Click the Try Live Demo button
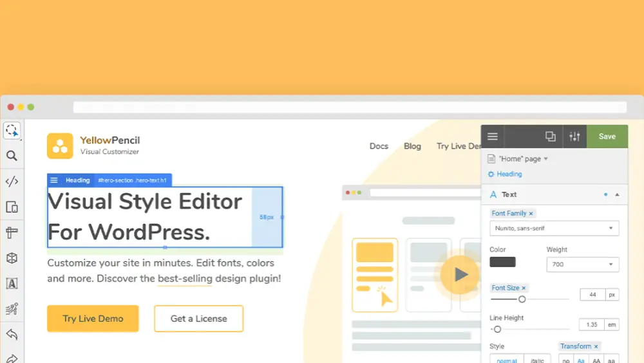The image size is (644, 363). pyautogui.click(x=93, y=319)
